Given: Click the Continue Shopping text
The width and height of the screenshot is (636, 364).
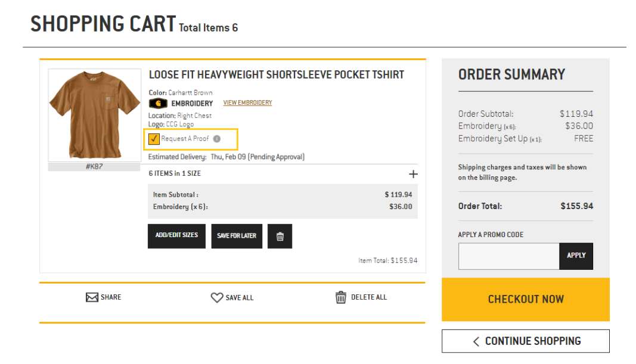Looking at the screenshot, I should point(532,341).
